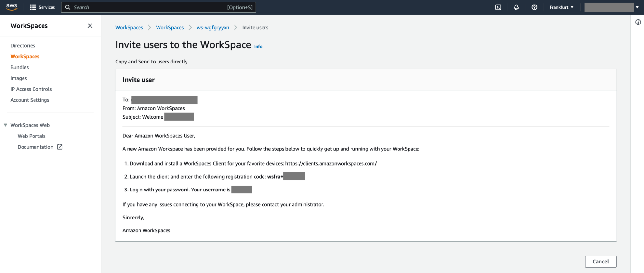Image resolution: width=644 pixels, height=273 pixels.
Task: Open the Frankfurt region selector
Action: point(562,7)
